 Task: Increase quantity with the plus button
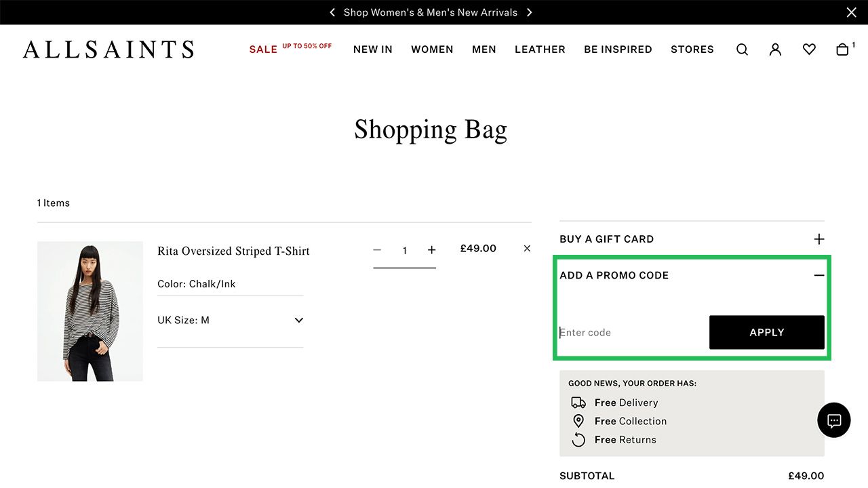pyautogui.click(x=431, y=250)
